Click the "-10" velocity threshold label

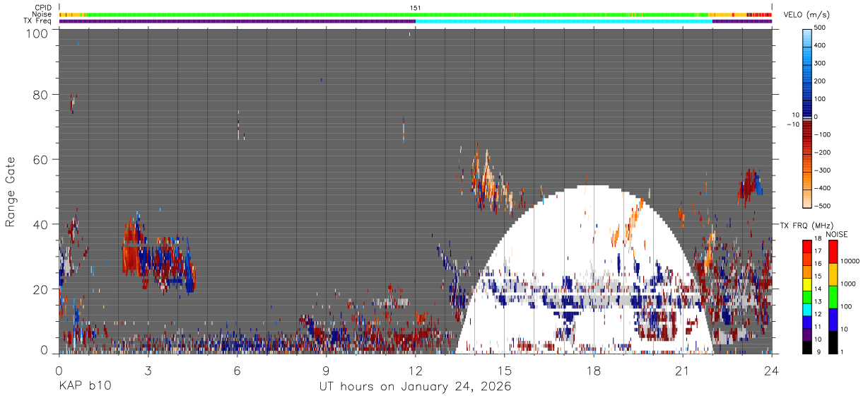tap(793, 124)
